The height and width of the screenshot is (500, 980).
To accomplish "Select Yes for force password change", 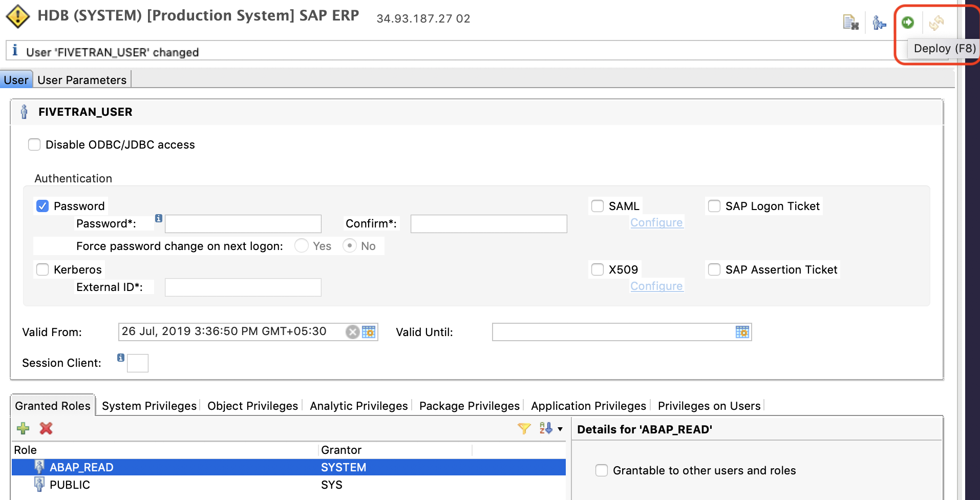I will (x=302, y=246).
